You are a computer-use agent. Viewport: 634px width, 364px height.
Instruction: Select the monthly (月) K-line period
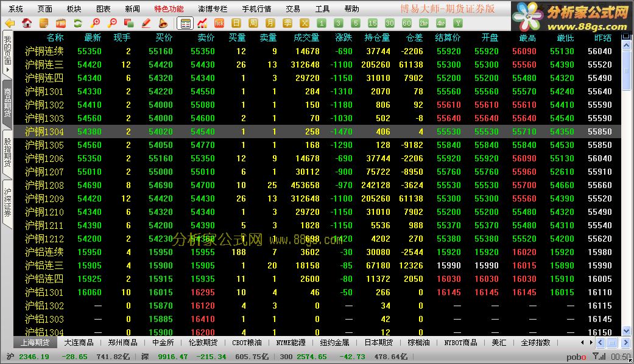point(270,23)
